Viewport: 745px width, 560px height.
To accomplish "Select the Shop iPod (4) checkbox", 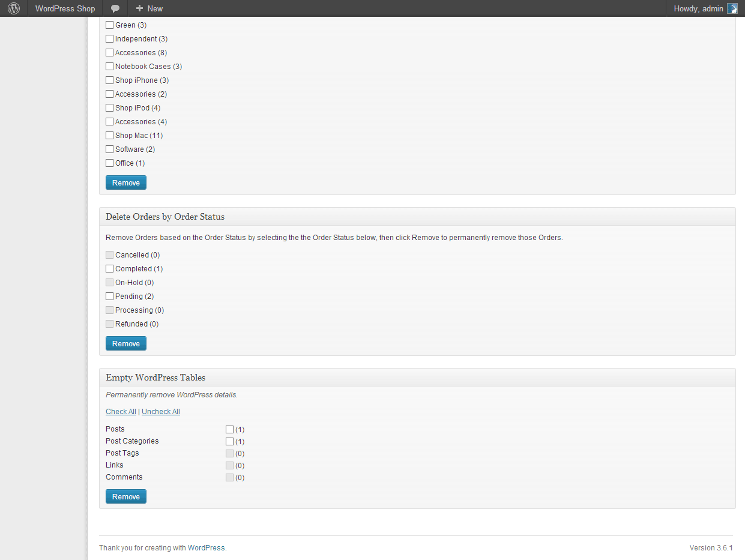I will point(109,108).
